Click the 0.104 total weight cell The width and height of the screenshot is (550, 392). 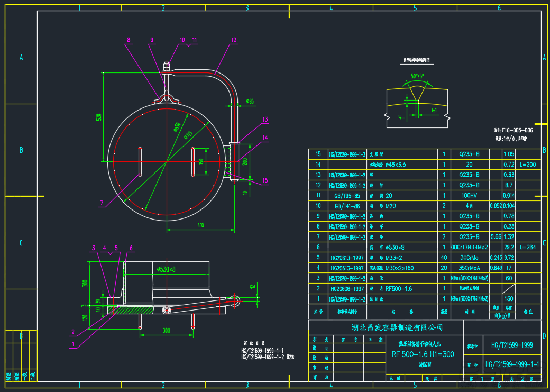[509, 206]
